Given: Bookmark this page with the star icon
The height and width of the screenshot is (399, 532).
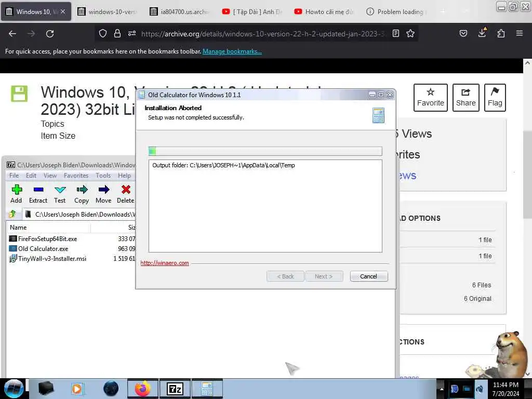Looking at the screenshot, I should point(410,33).
